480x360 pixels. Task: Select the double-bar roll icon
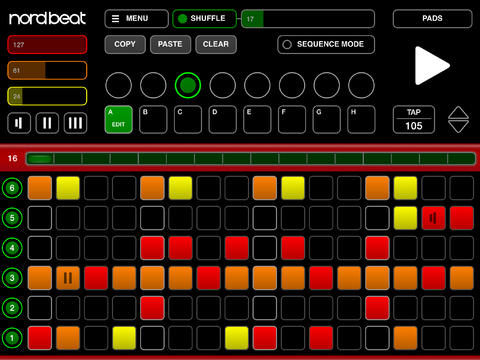click(47, 123)
